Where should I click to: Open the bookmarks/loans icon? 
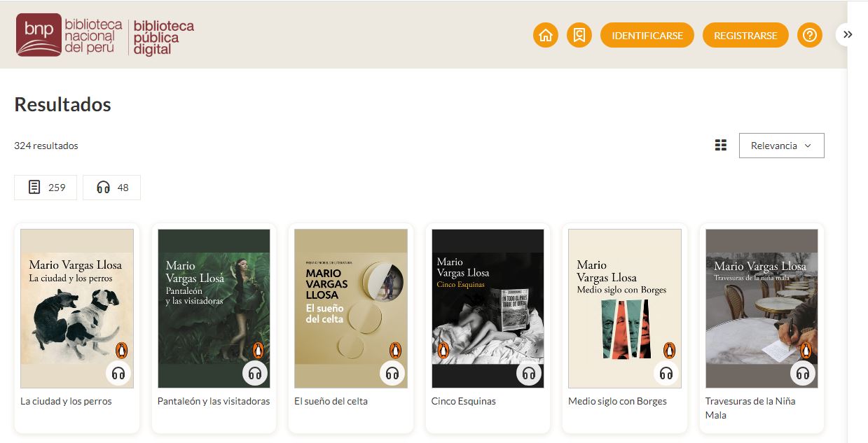pos(579,35)
